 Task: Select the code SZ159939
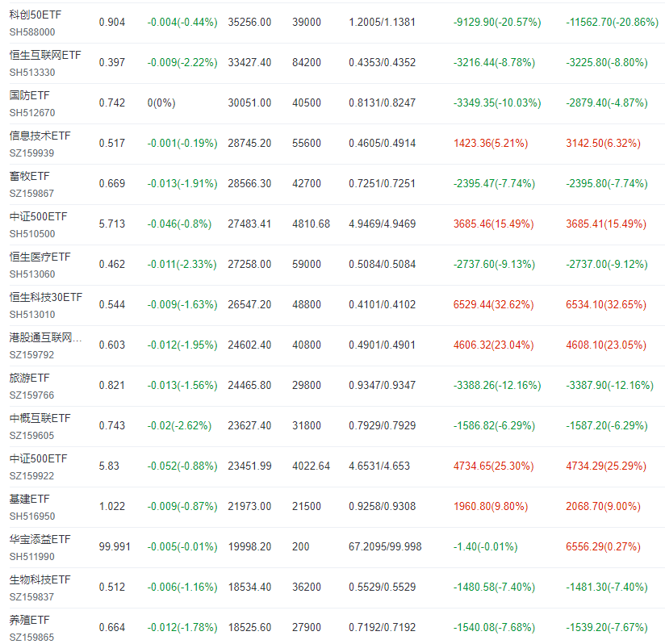pyautogui.click(x=31, y=153)
